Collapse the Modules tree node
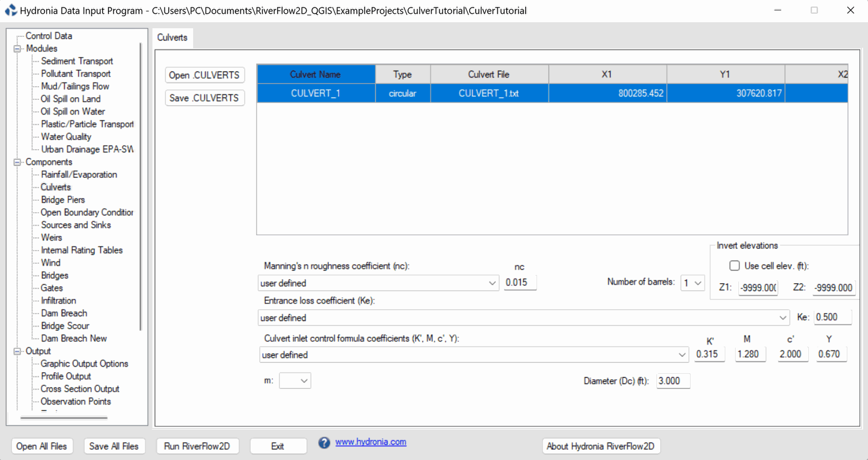 [17, 49]
